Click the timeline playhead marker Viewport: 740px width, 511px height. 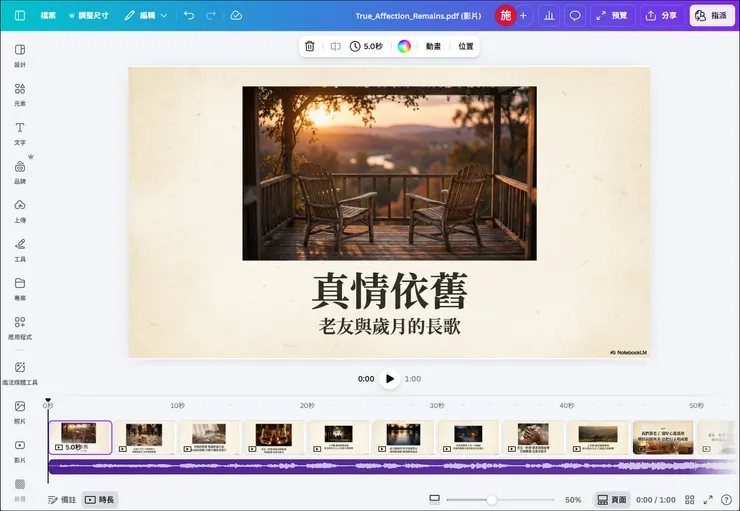coord(48,400)
